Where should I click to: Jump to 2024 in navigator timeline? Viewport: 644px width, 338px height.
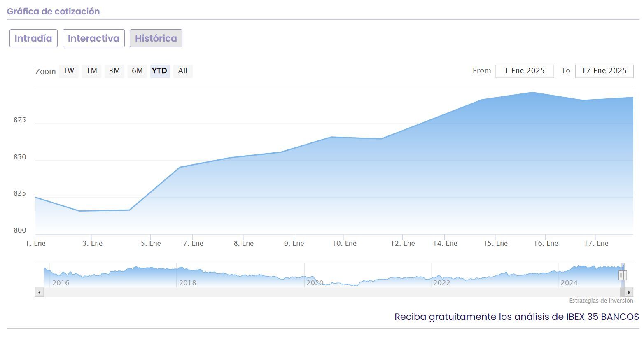(569, 283)
